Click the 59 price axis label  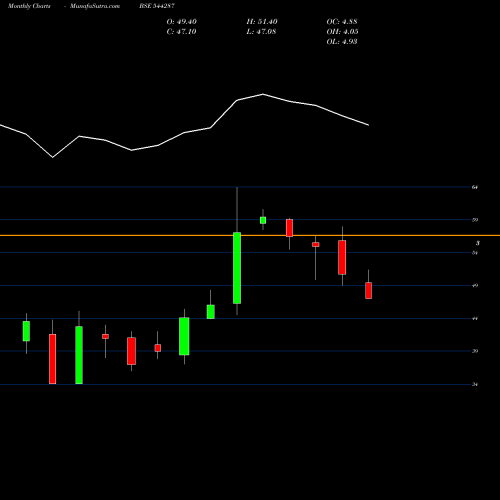pos(475,220)
